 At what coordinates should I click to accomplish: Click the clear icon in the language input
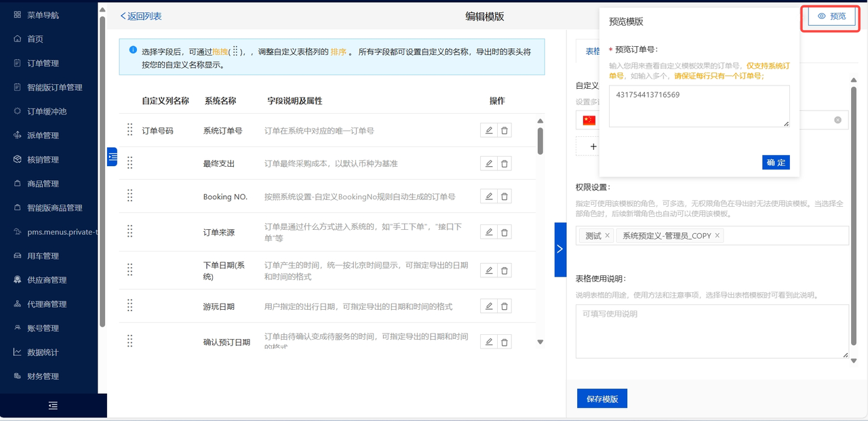coord(837,120)
